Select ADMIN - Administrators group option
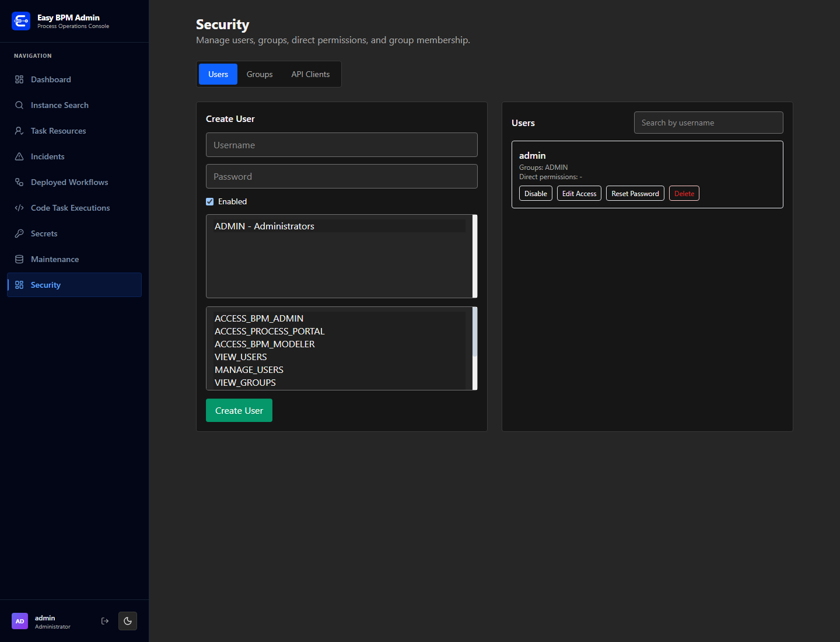The width and height of the screenshot is (840, 642). pos(339,226)
